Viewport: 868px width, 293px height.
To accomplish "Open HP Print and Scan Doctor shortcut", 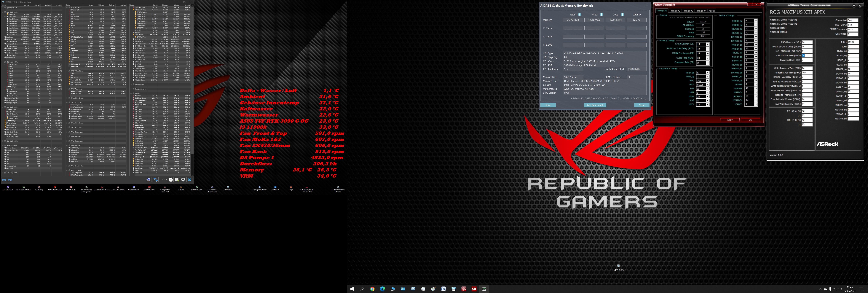I will click(338, 189).
